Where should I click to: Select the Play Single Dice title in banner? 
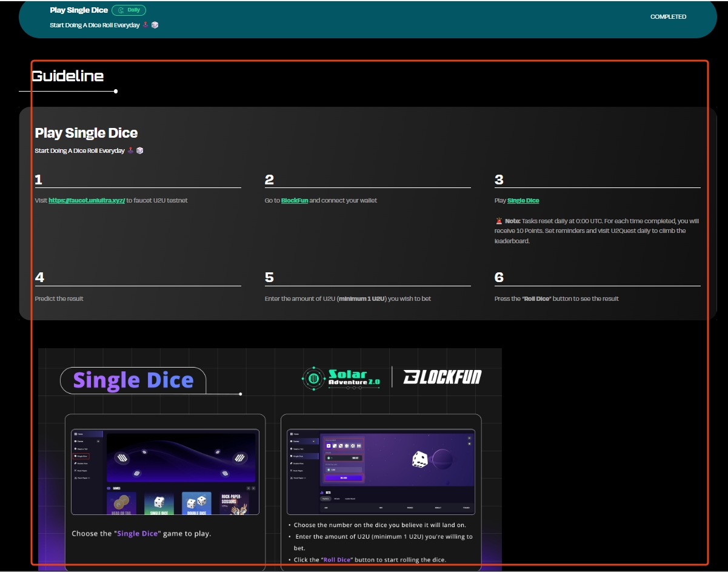click(79, 10)
